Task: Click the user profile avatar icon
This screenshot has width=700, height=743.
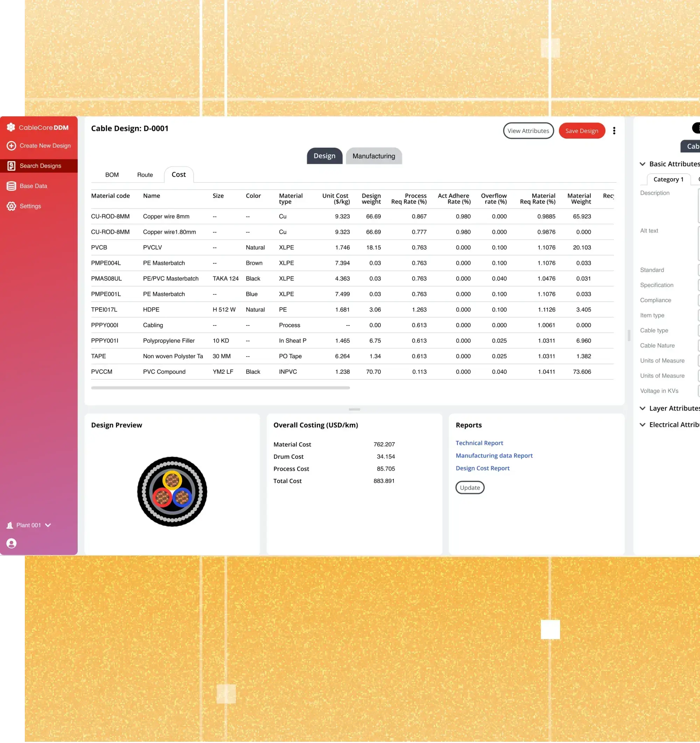Action: 11,544
